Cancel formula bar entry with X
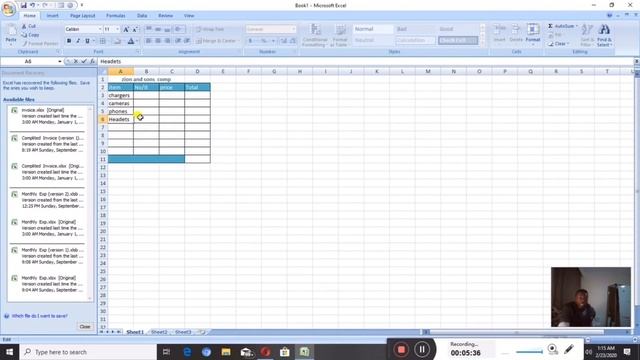Viewport: 640px width, 360px height. (x=76, y=61)
